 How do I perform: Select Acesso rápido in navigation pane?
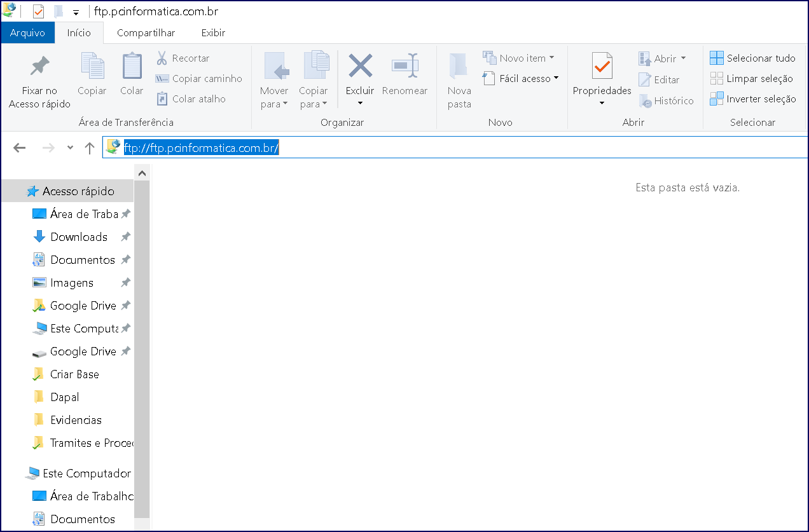pos(67,191)
